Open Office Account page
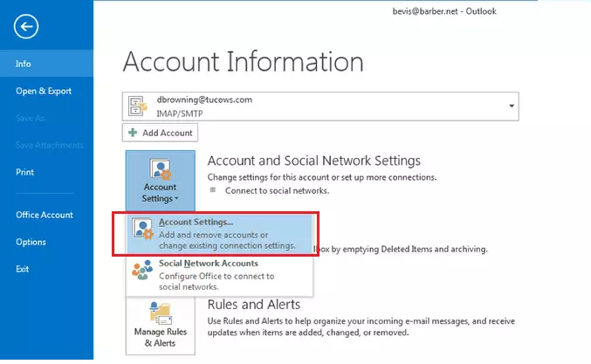591x364 pixels. (45, 215)
